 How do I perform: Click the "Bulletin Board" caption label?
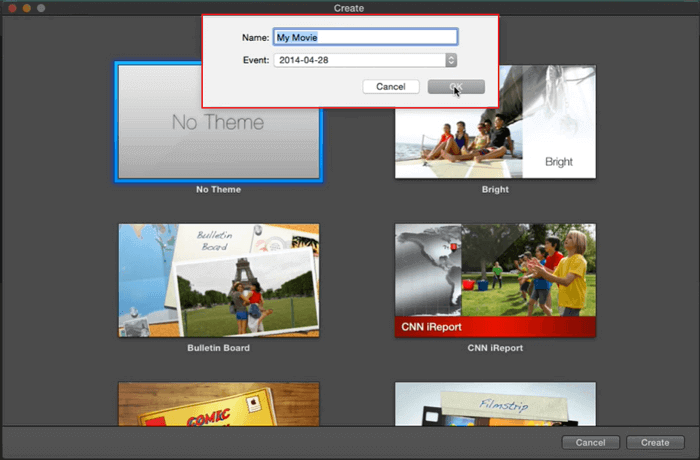click(218, 348)
